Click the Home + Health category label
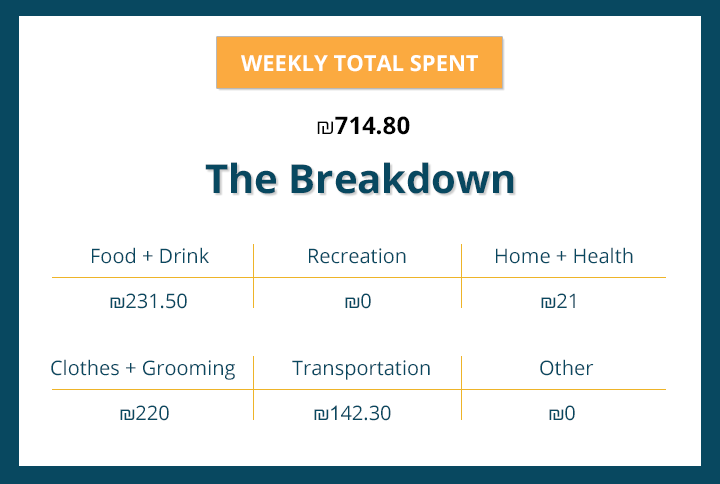 563,256
